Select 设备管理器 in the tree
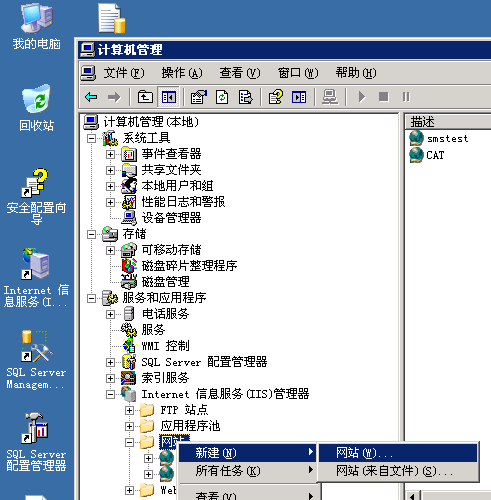The image size is (491, 500). 171,218
